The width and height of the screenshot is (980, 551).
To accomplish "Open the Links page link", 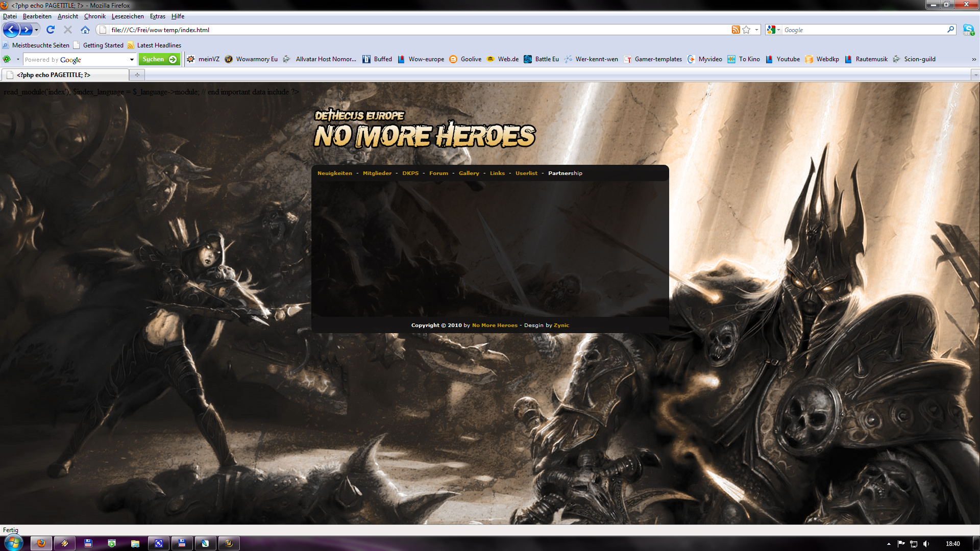I will [497, 173].
